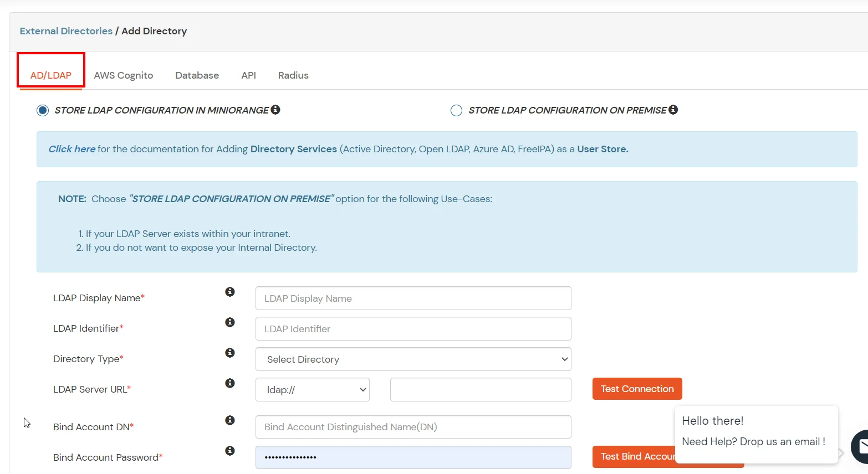
Task: Focus the Bind Account Password field
Action: [413, 457]
